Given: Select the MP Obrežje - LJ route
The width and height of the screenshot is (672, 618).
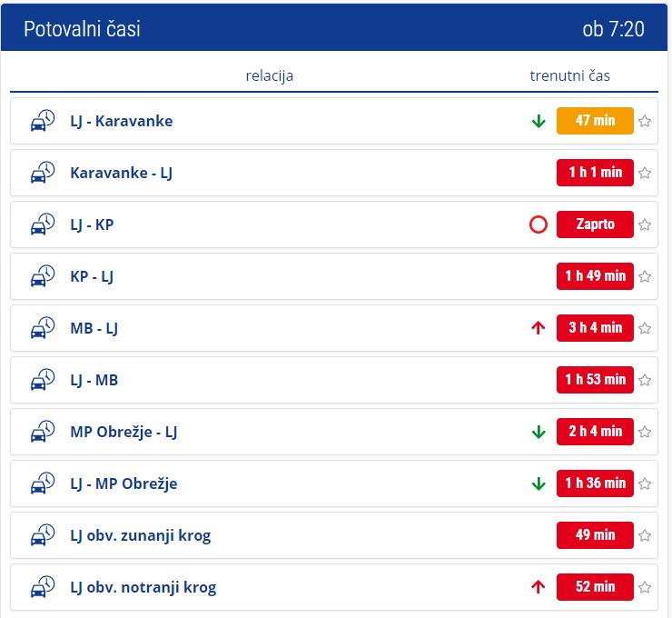Looking at the screenshot, I should [124, 432].
